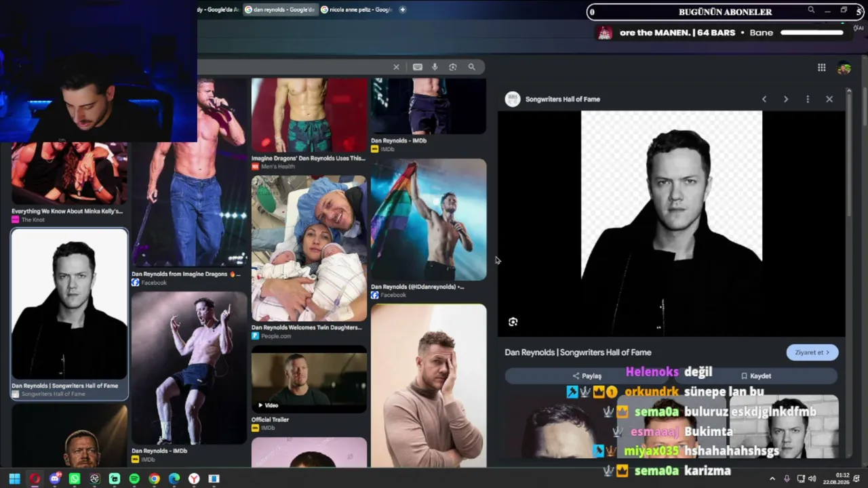Open the Official Trailer video thumbnail
This screenshot has height=488, width=868.
tap(309, 379)
